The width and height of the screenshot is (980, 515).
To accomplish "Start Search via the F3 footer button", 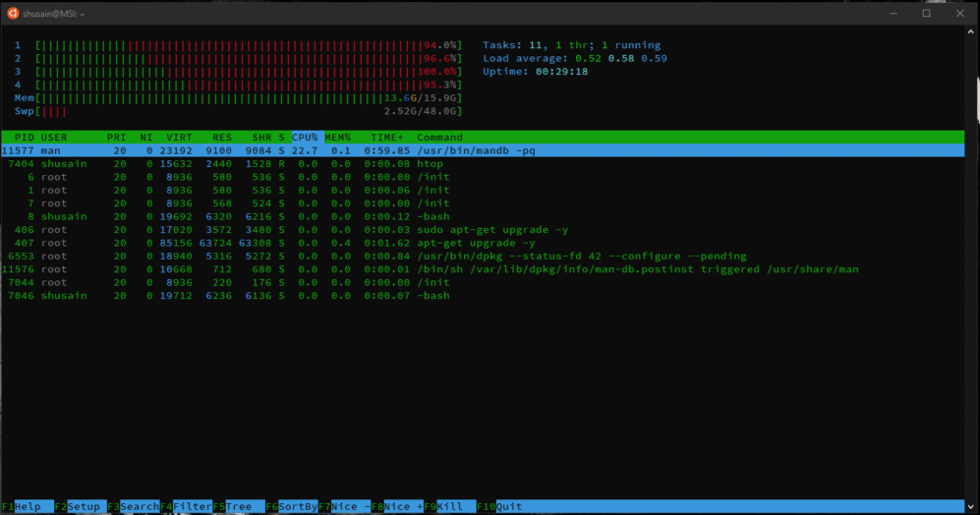I will click(133, 506).
